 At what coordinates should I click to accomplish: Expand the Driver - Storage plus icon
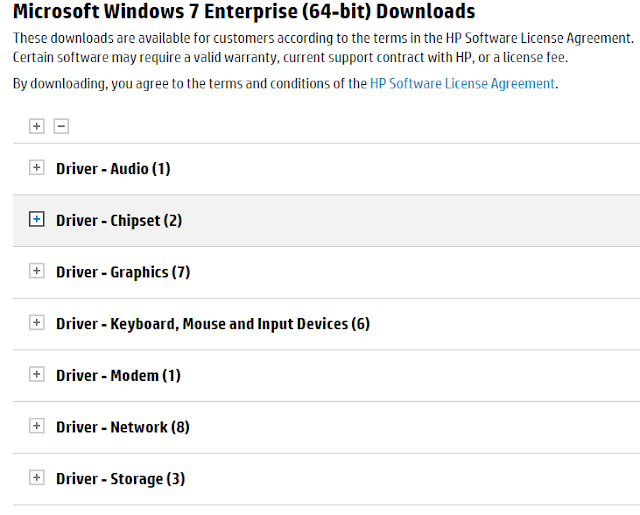pos(37,478)
